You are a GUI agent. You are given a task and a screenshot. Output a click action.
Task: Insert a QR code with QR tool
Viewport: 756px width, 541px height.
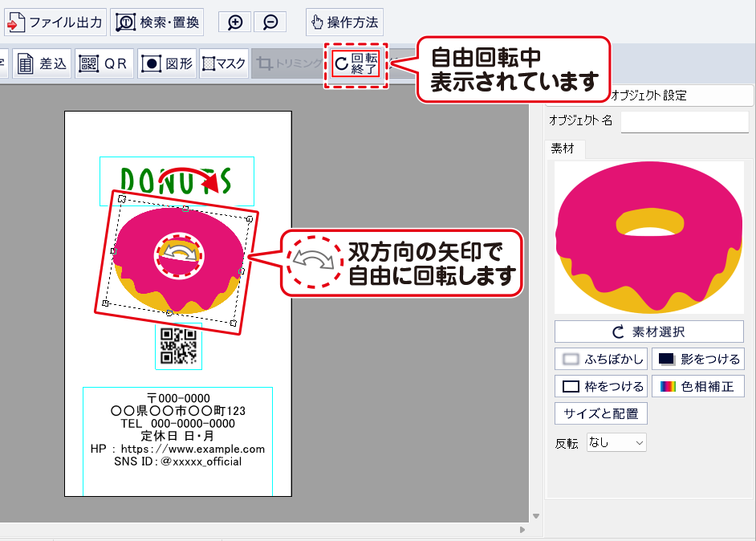pyautogui.click(x=104, y=64)
